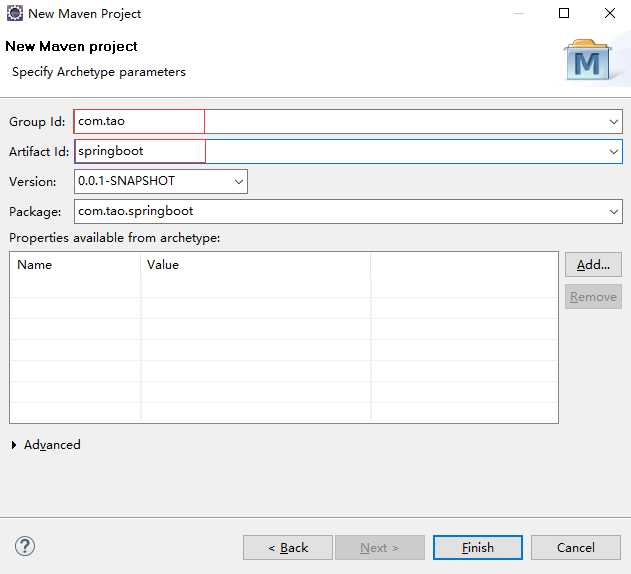Click the 'Artifact Id:' label

(x=39, y=152)
